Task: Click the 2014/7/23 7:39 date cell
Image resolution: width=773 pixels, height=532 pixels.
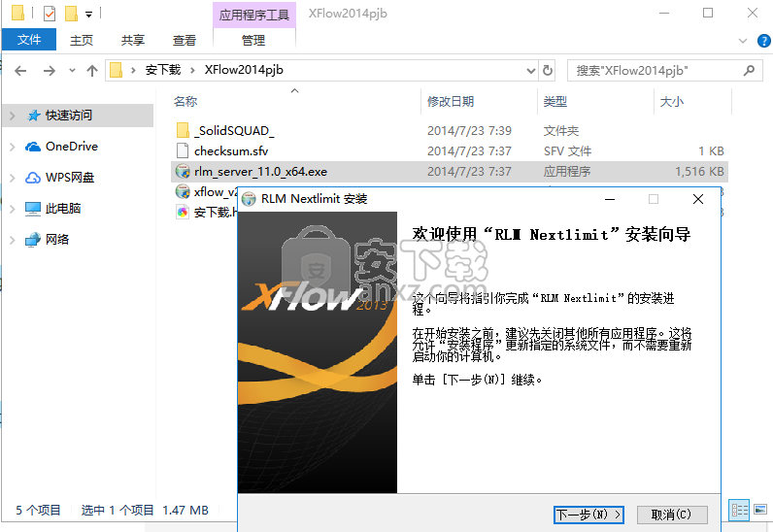Action: [x=469, y=131]
